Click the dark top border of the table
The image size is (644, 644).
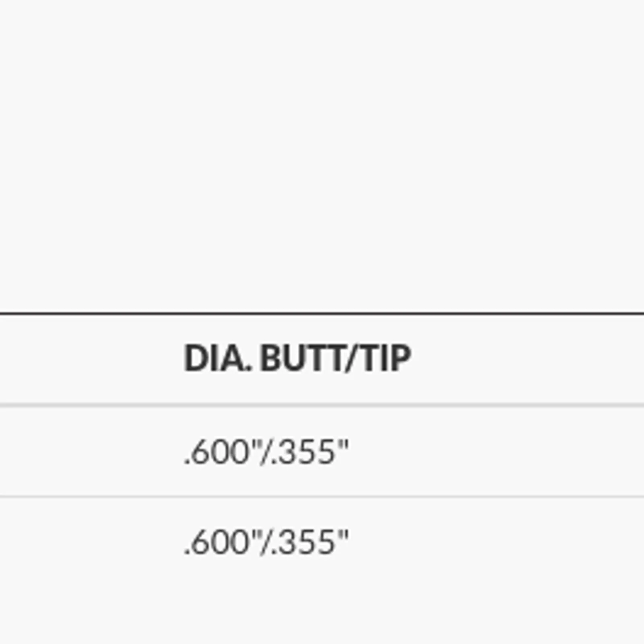(x=322, y=313)
